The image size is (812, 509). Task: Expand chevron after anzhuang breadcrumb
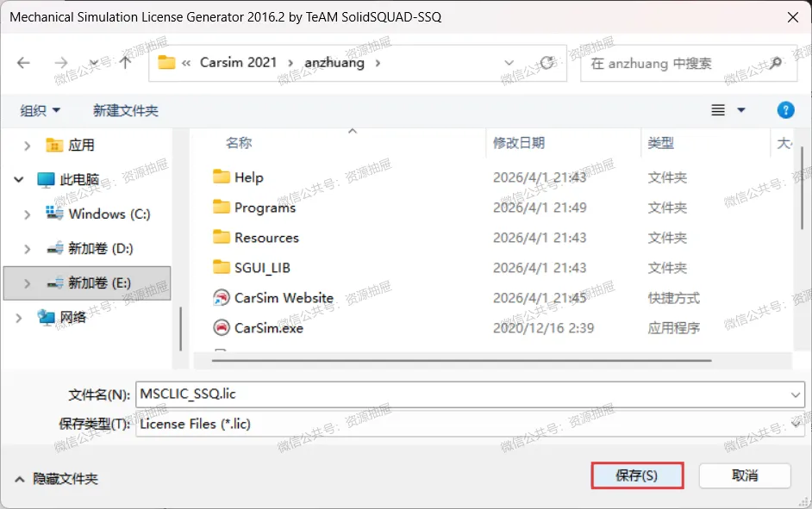[378, 63]
